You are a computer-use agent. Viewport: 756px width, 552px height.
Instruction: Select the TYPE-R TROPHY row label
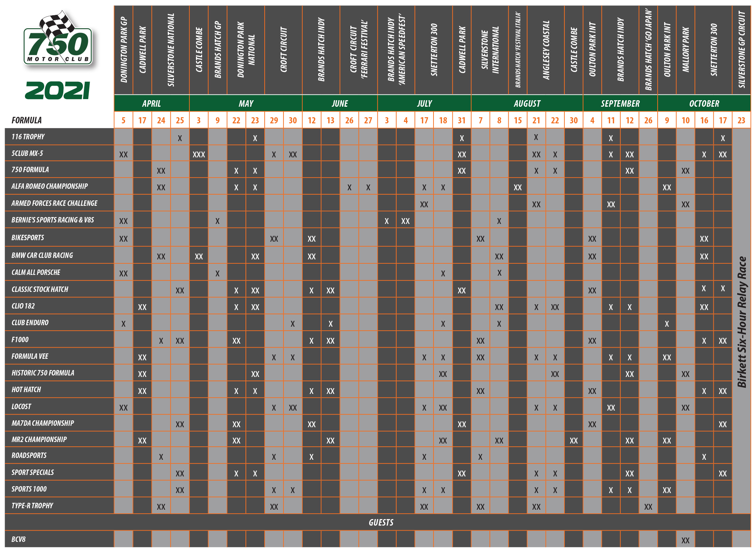(32, 506)
